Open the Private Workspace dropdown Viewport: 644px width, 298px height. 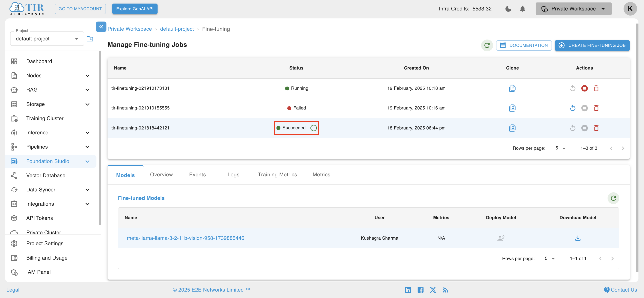pos(573,9)
